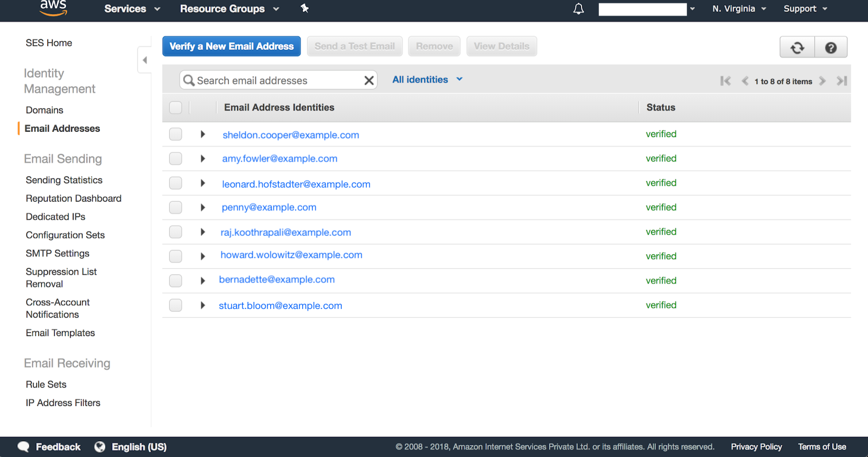The image size is (868, 457).
Task: Expand the bernadette@example.com row details
Action: (202, 280)
